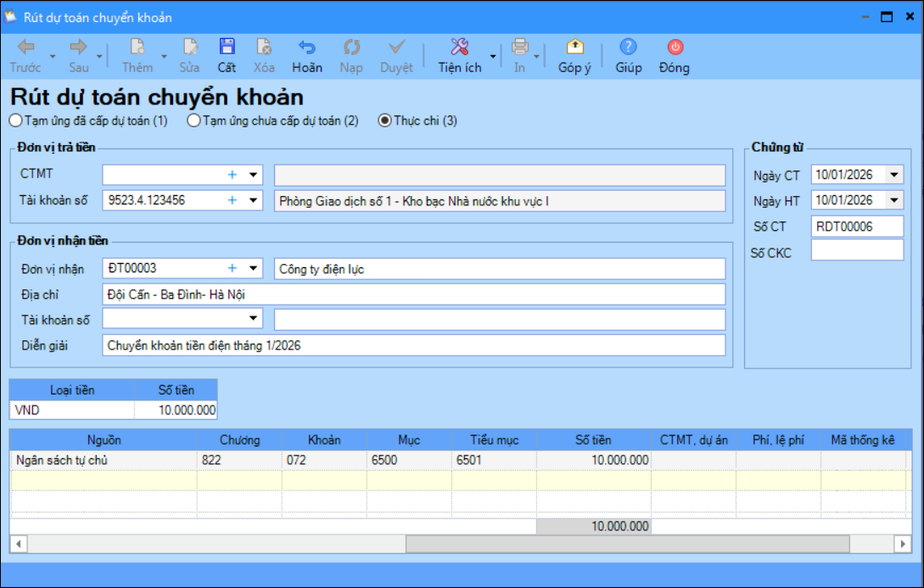Open the Tiện ích tools icon
Image resolution: width=924 pixels, height=588 pixels.
(x=459, y=48)
